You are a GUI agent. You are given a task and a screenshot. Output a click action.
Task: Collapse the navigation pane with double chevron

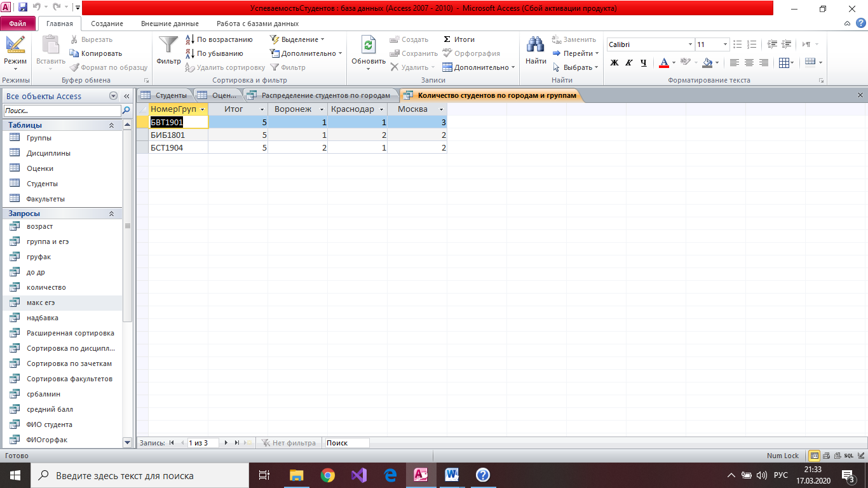pyautogui.click(x=126, y=96)
